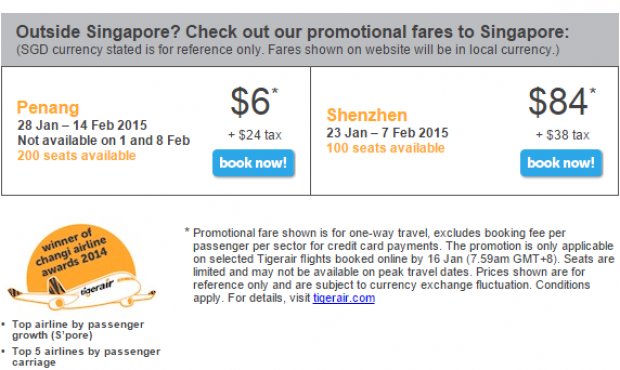
Task: Click the Penang book now button
Action: 253,163
